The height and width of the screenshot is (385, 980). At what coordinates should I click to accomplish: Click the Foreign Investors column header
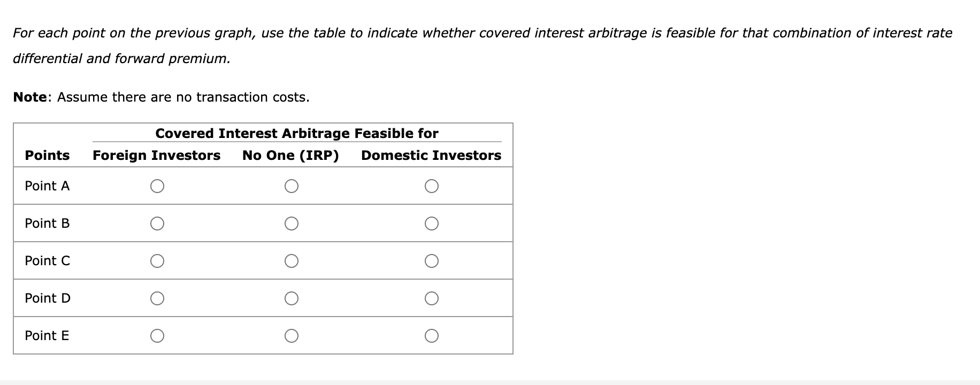tap(157, 156)
